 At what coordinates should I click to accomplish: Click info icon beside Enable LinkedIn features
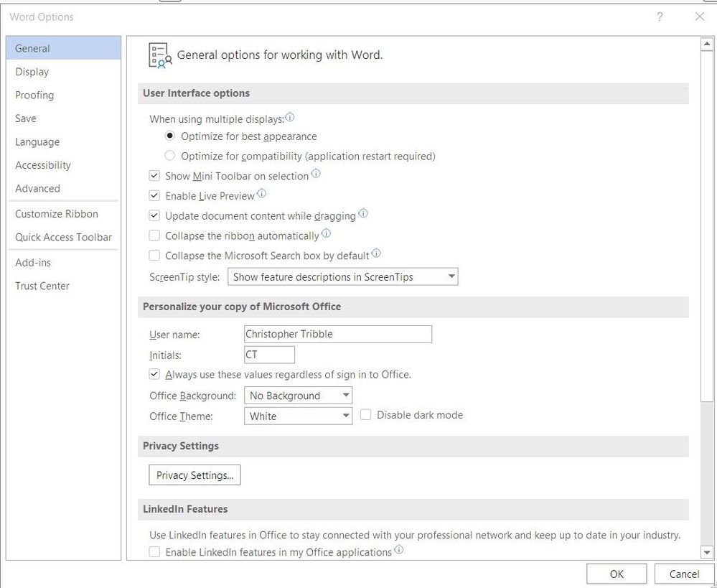click(x=399, y=549)
